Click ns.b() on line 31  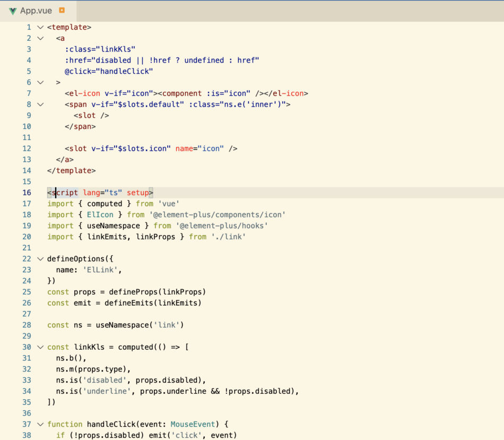(x=69, y=358)
